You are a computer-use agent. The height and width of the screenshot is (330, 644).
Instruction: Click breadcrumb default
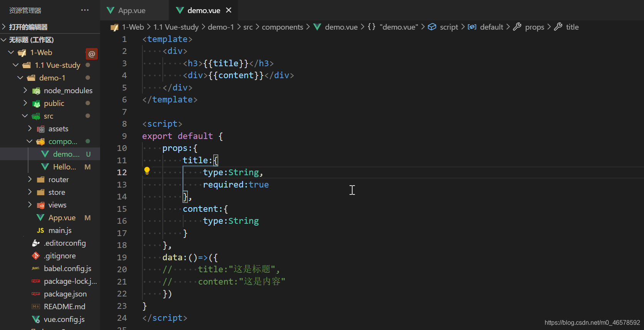click(x=492, y=27)
